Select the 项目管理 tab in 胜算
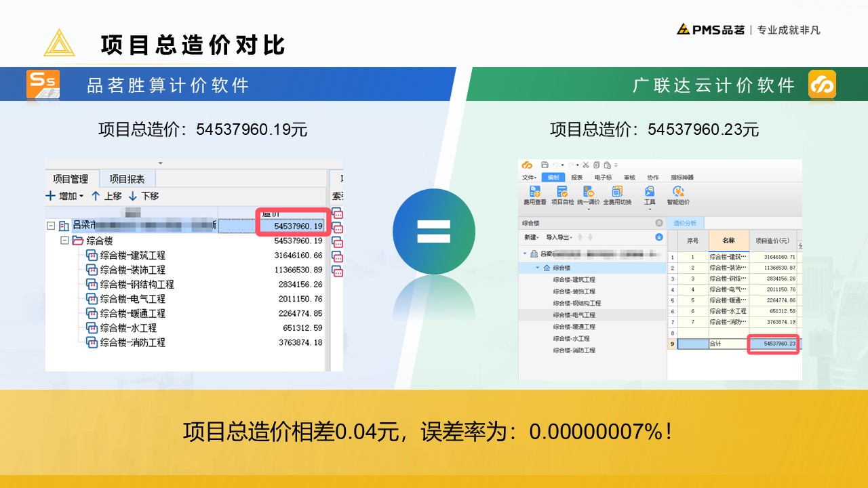Screen dimensions: 868x488 [x=71, y=179]
